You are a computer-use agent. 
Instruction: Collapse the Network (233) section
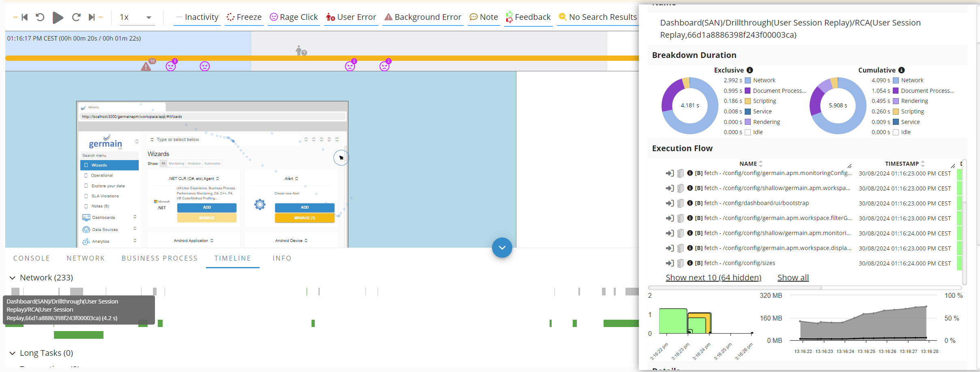[13, 278]
